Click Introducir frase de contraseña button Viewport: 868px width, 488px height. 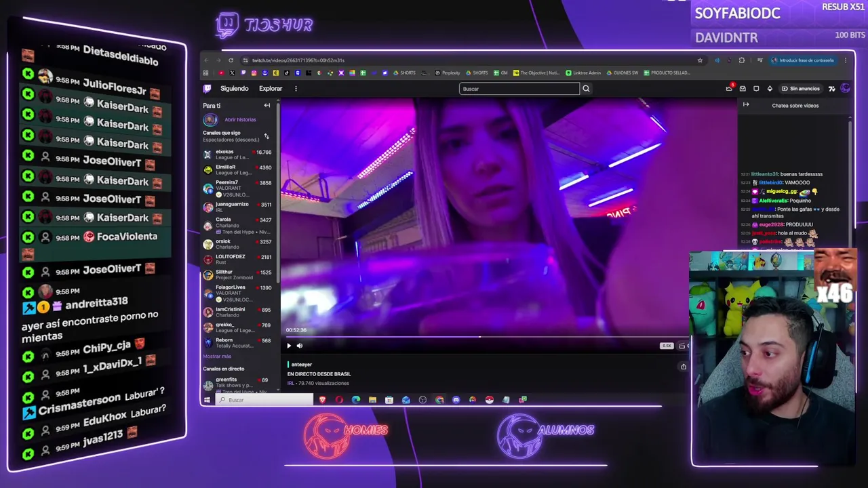pyautogui.click(x=802, y=60)
